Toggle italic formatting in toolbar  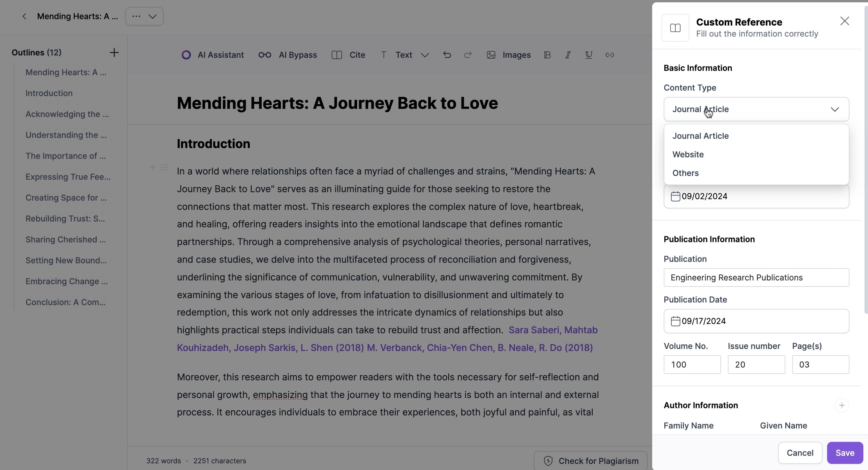pyautogui.click(x=568, y=55)
